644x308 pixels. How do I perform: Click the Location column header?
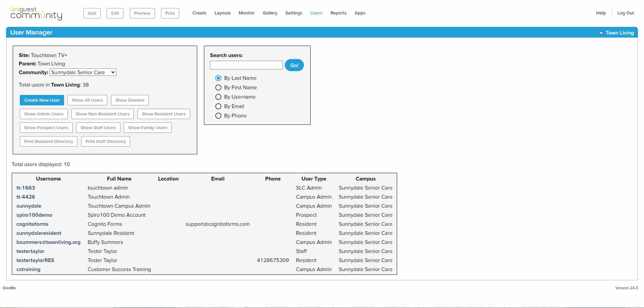[x=168, y=179]
